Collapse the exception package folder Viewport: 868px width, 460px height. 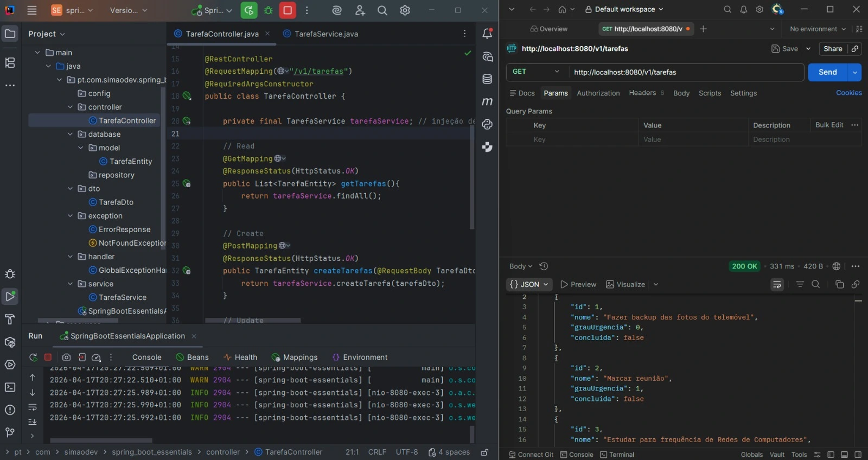pyautogui.click(x=70, y=216)
